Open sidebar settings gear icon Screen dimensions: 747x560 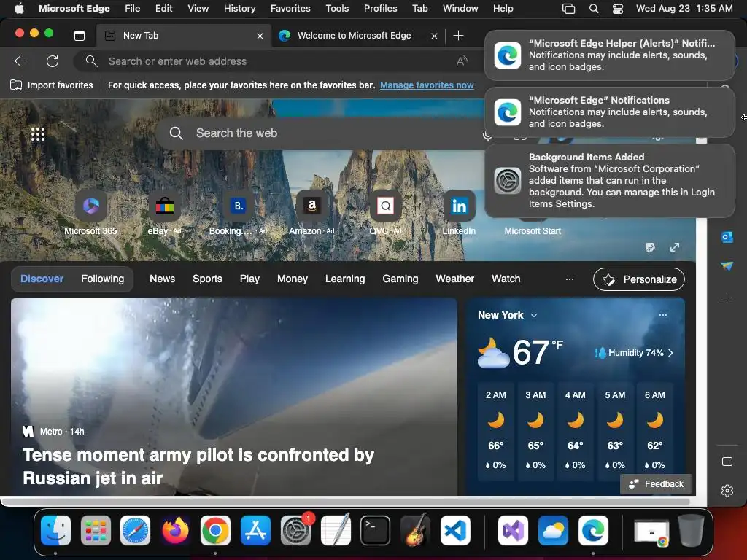click(x=727, y=491)
